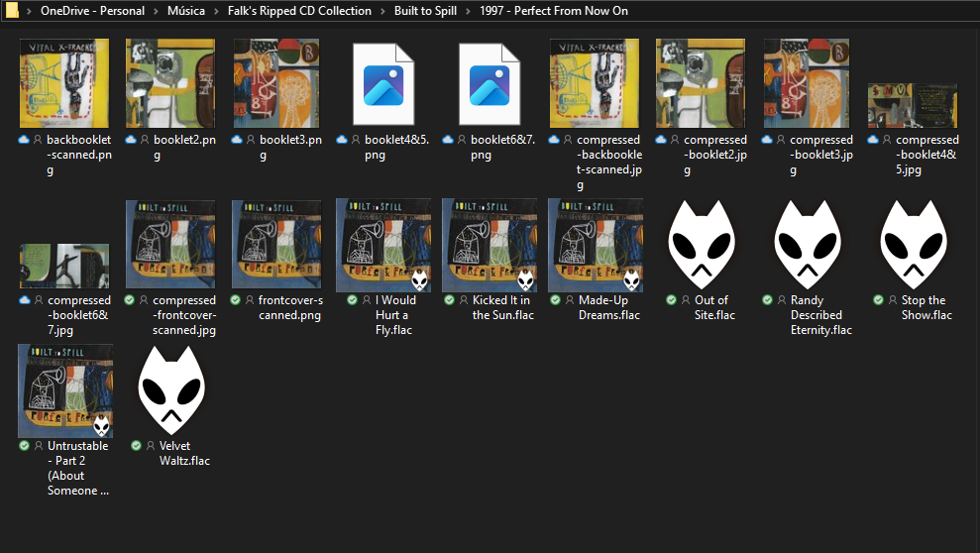Screen dimensions: 980x553
Task: Click green synced checkmark of frontcover-scanned.png
Action: pyautogui.click(x=236, y=300)
